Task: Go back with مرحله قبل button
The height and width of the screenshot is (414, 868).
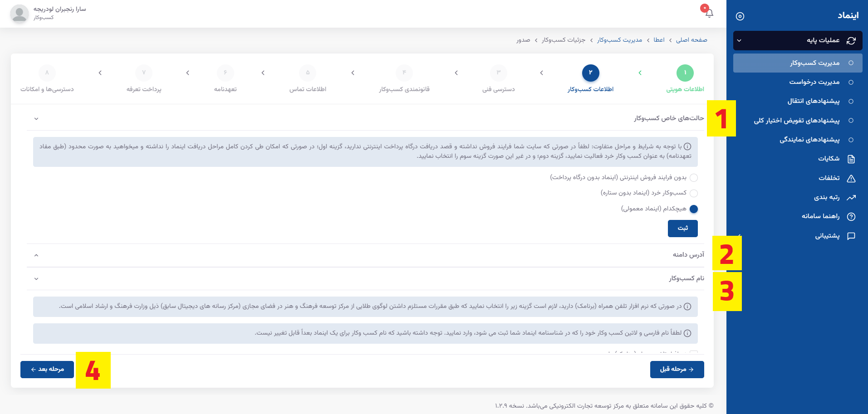Action: point(677,370)
